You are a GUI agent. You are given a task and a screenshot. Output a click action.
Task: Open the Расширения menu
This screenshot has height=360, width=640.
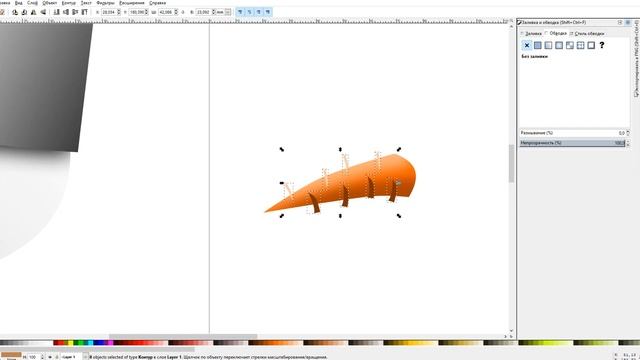click(x=132, y=3)
